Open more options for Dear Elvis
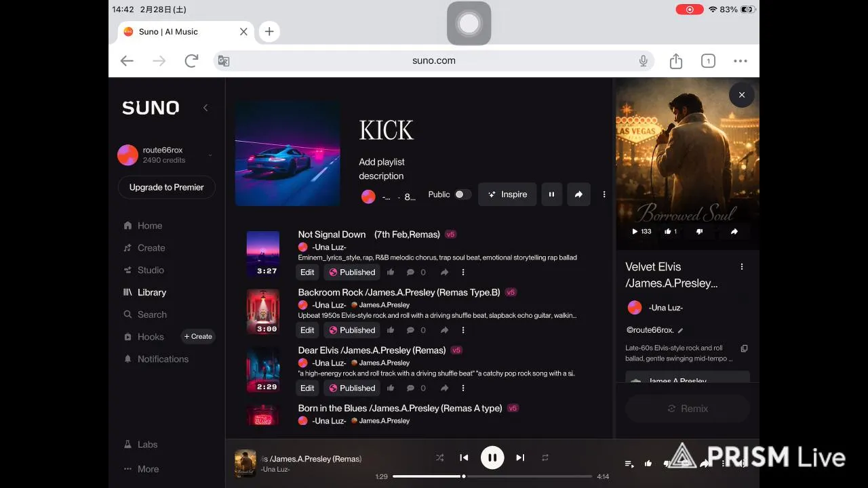 (463, 388)
